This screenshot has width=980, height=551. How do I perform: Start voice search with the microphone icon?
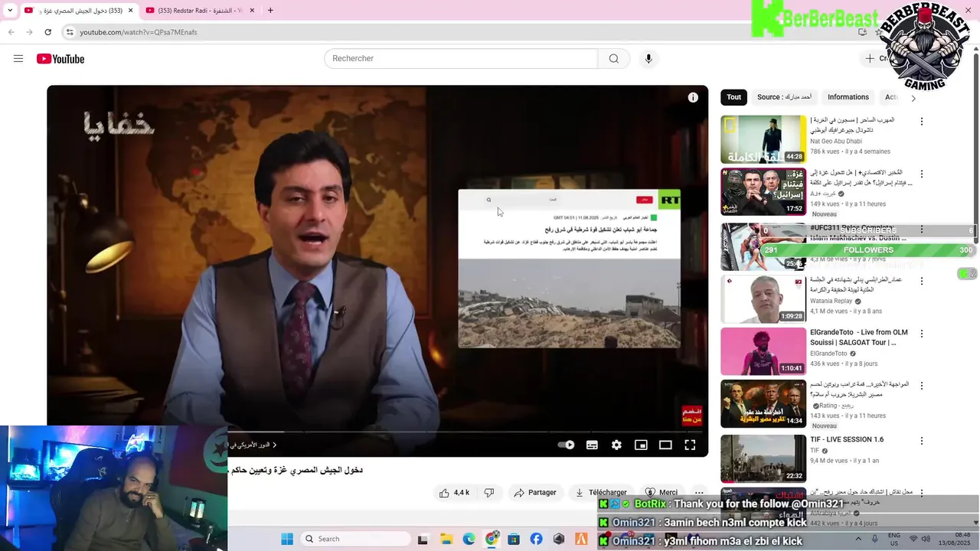(x=648, y=59)
